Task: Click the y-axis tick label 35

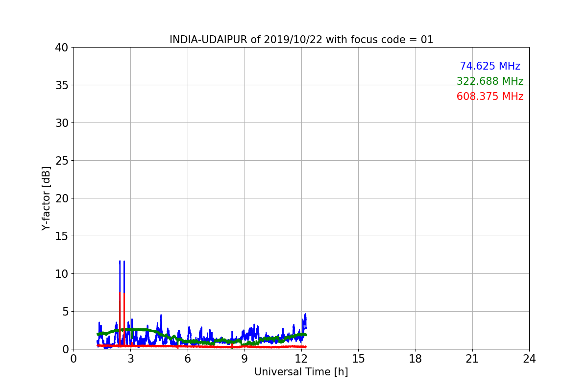Action: tap(61, 85)
